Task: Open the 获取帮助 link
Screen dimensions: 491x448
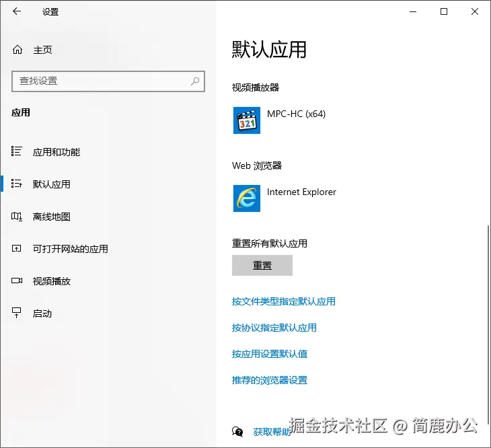Action: 272,432
